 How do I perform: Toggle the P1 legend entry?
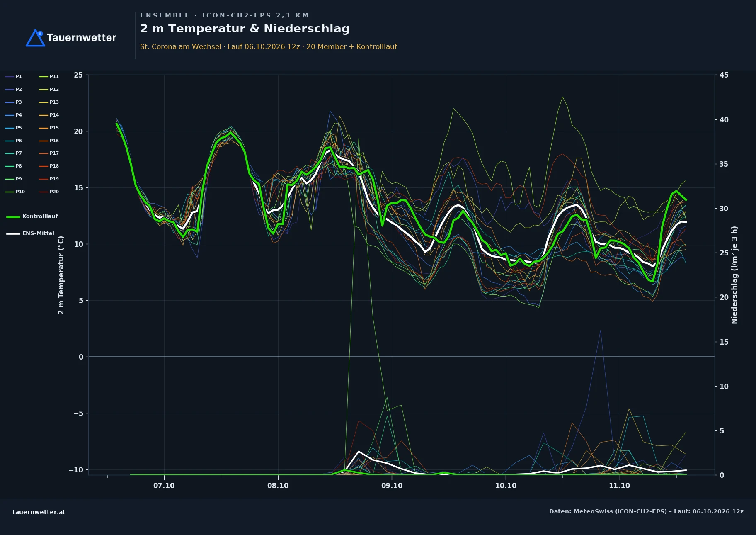[x=14, y=76]
